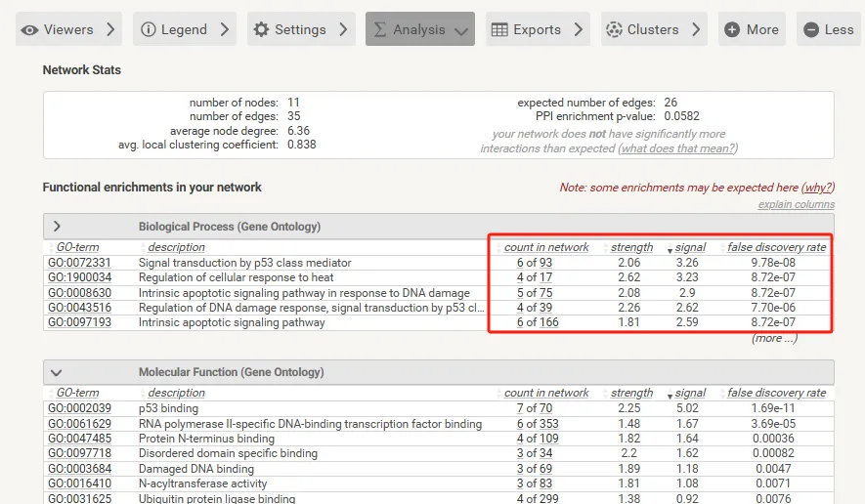Collapse the Molecular Function section
Screen dimensions: 865x504
coord(57,372)
